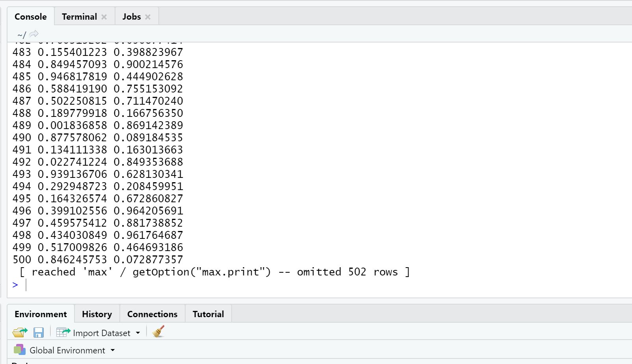Open the History tab
Viewport: 632px width, 364px height.
click(x=97, y=314)
